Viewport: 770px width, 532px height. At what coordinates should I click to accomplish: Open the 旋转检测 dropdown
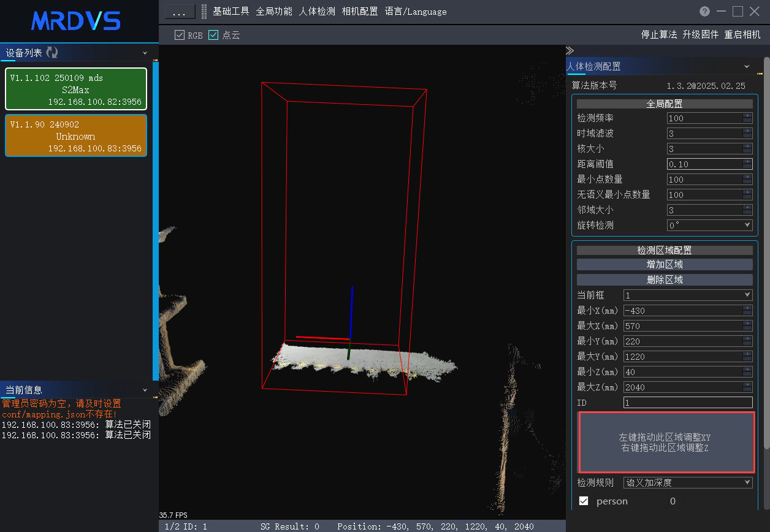(710, 225)
